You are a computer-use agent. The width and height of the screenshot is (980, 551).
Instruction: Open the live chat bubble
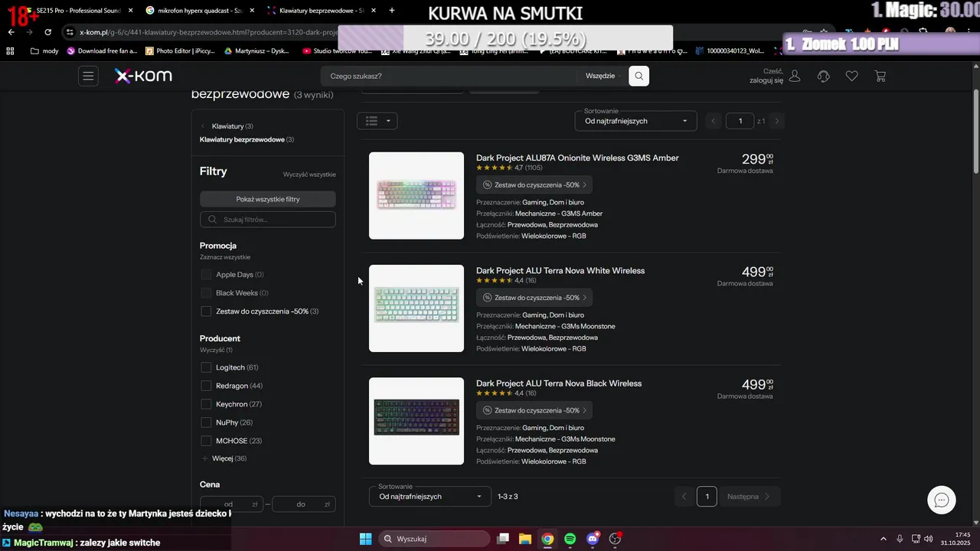coord(942,500)
